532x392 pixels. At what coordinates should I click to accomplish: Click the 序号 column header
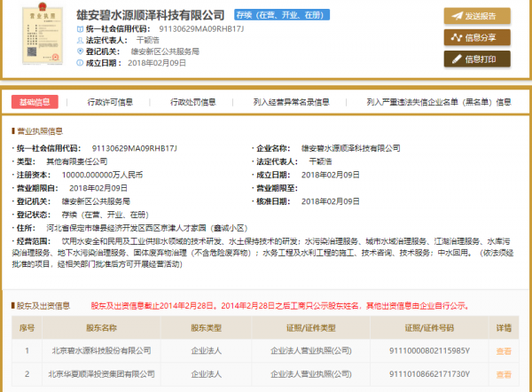[27, 328]
